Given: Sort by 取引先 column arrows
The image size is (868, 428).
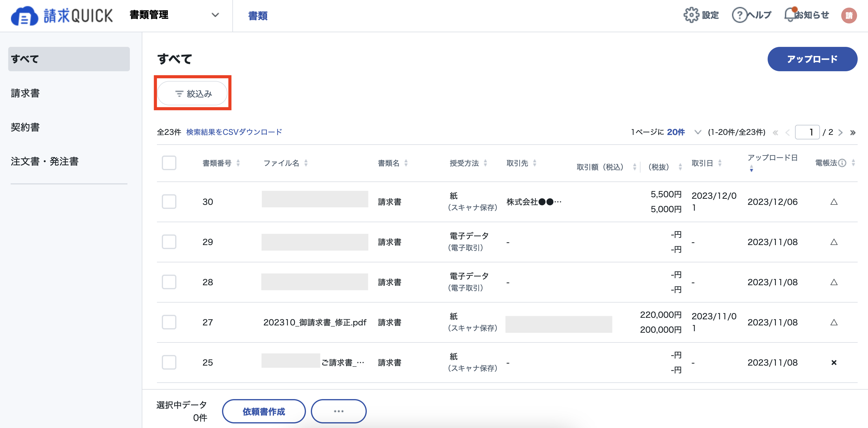Looking at the screenshot, I should [534, 163].
